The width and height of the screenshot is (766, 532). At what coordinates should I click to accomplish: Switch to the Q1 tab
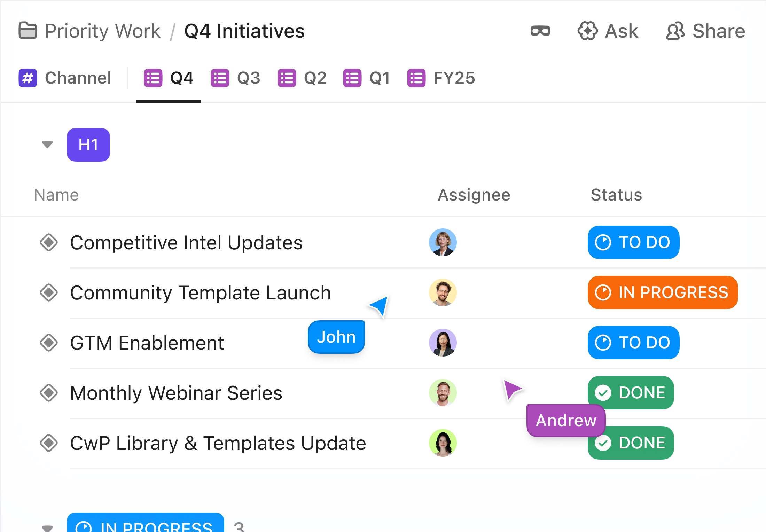[380, 78]
